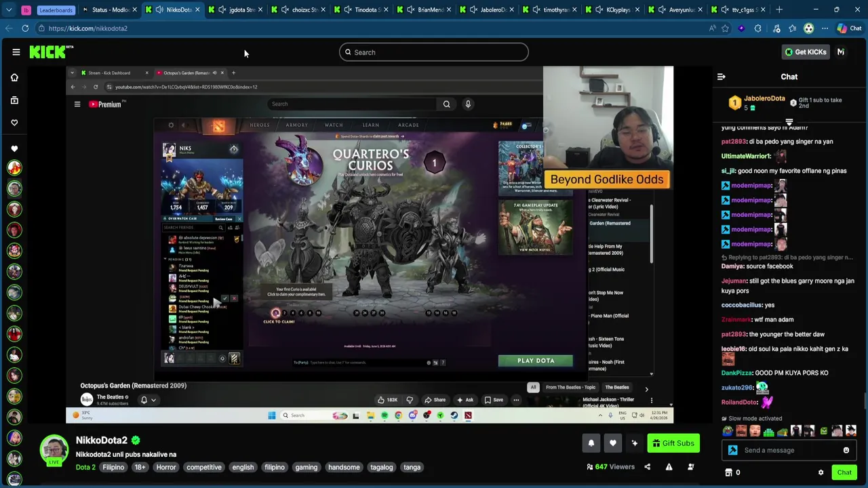Open chat settings gear

click(821, 472)
